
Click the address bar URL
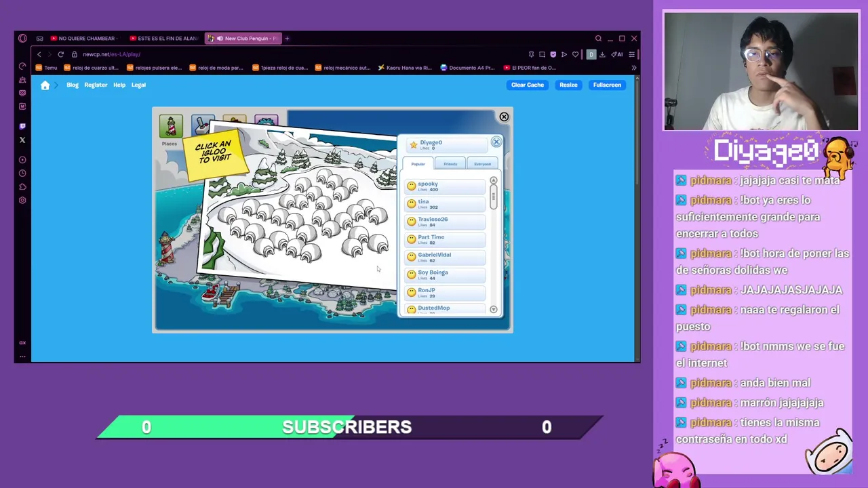tap(112, 54)
